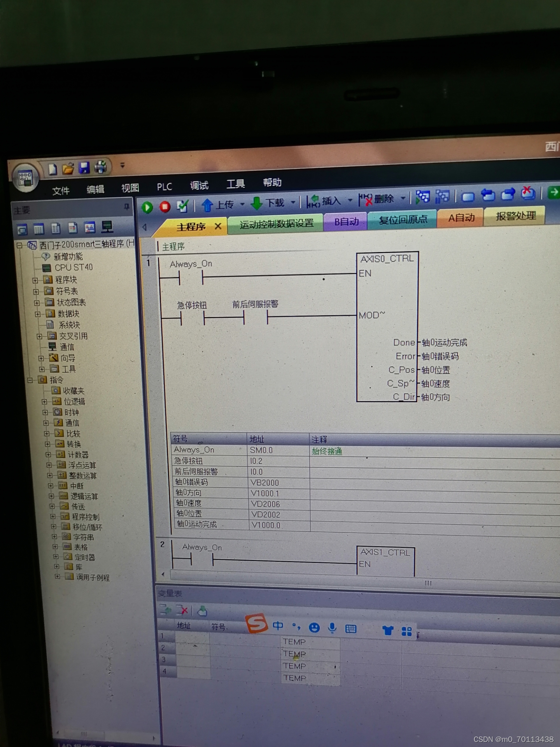Open the 文件 menu
Screen dimensions: 560x747
pyautogui.click(x=61, y=191)
